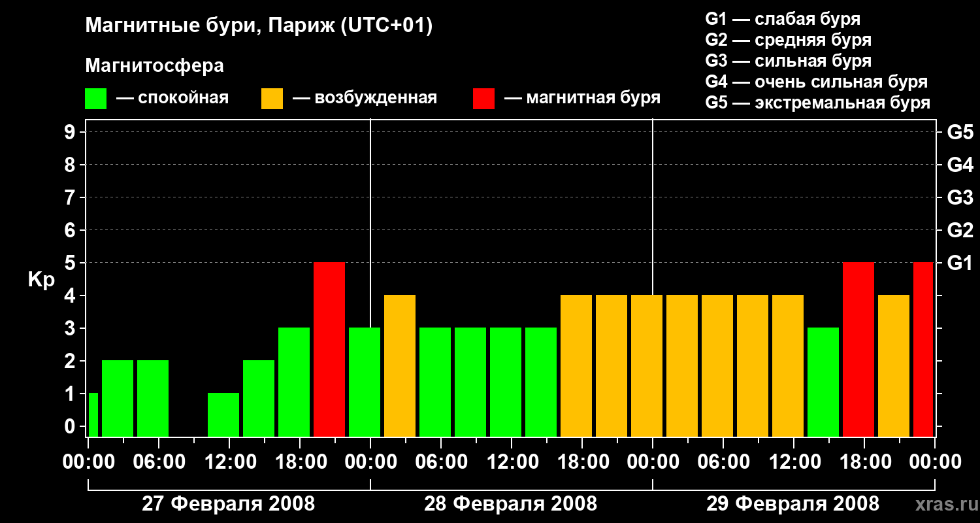Screen dimensions: 980x523
Task: Select the chart title 'Магнитные бури, Париж (UTC+01)'
Action: tap(259, 26)
